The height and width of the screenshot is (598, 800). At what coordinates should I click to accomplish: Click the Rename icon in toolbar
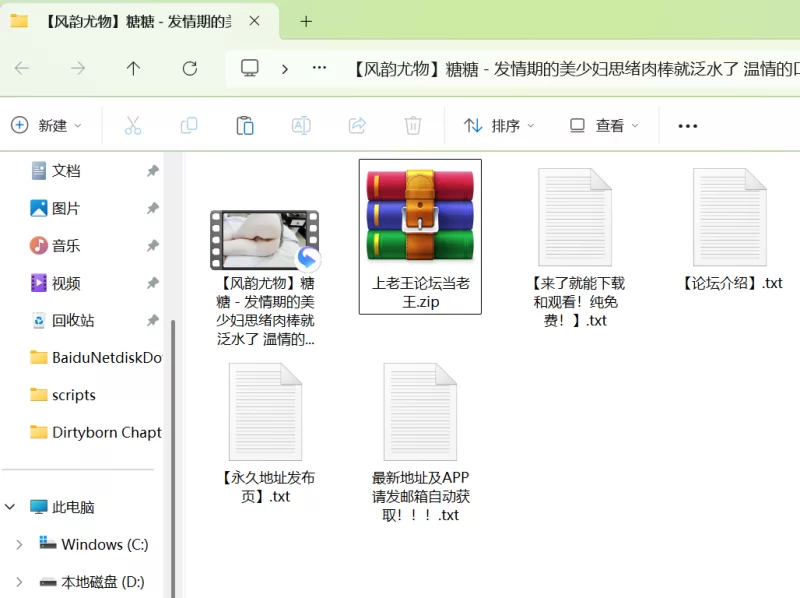pyautogui.click(x=300, y=126)
